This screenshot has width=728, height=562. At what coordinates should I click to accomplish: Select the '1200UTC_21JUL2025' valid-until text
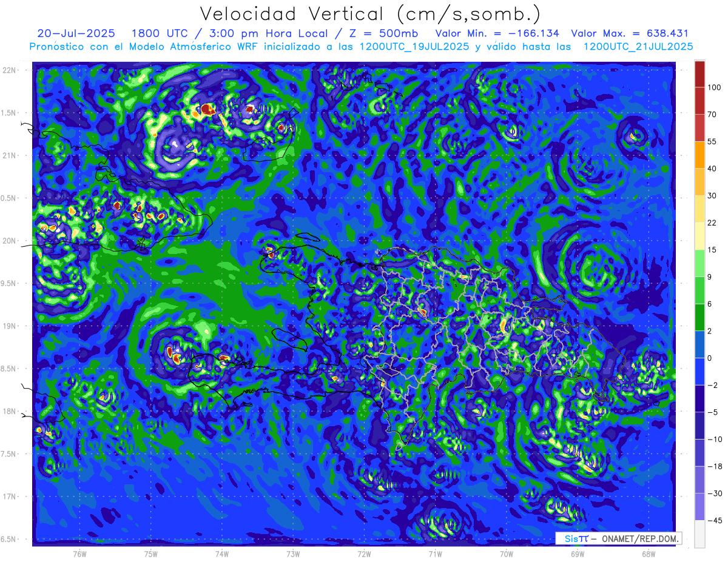(x=638, y=47)
